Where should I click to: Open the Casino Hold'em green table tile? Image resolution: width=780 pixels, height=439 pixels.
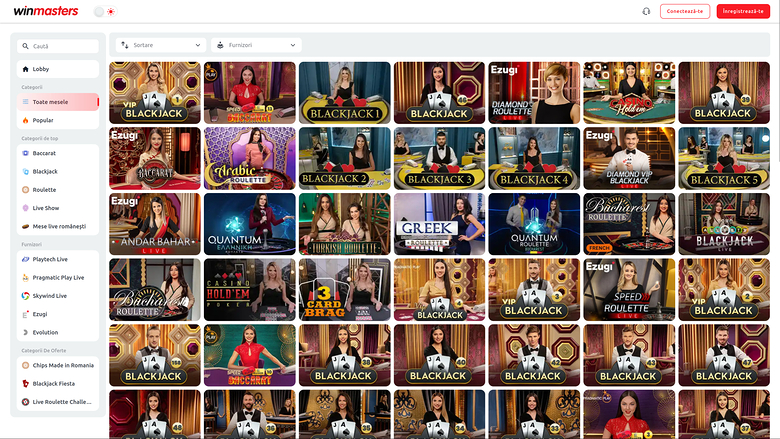coord(629,93)
